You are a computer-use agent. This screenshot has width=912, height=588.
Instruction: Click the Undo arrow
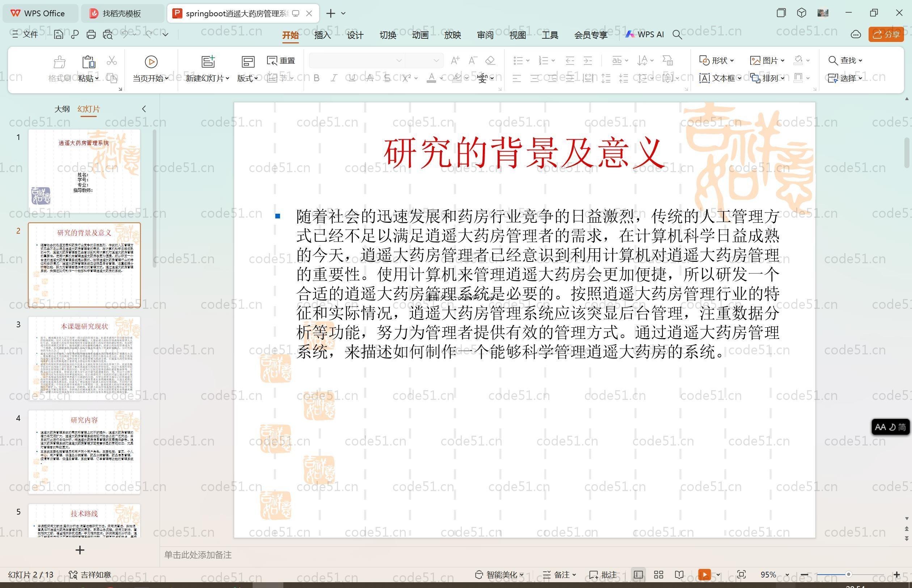[x=124, y=34]
